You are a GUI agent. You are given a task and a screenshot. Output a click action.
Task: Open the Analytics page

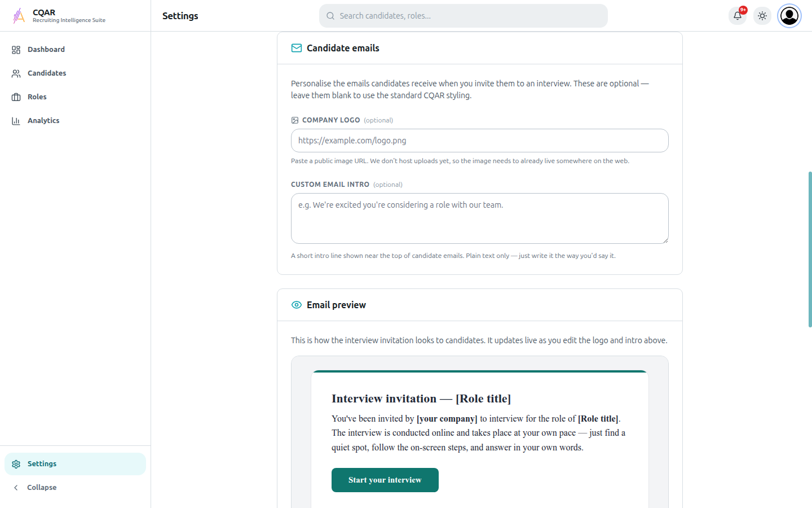coord(75,121)
